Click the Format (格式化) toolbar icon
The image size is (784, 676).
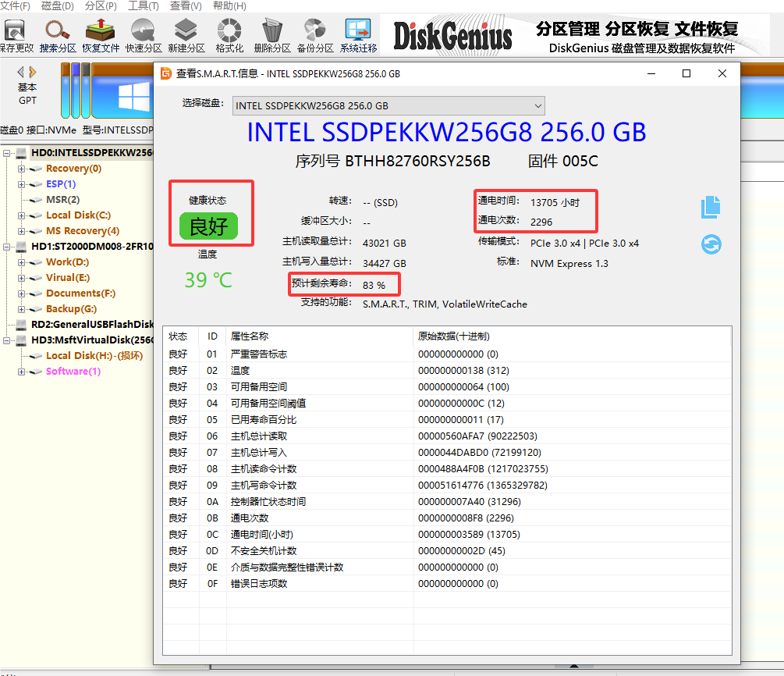[229, 36]
